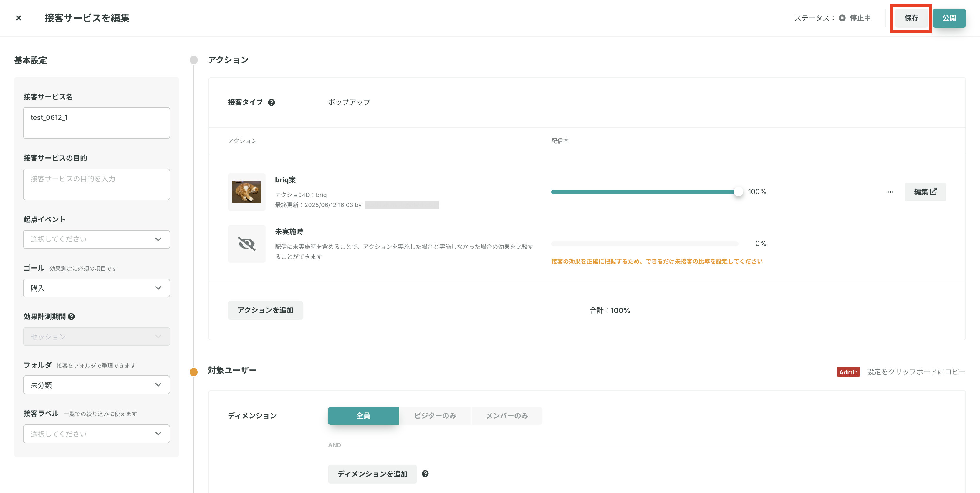Click help icon next to 接客タイプ
Image resolution: width=980 pixels, height=493 pixels.
click(x=271, y=102)
